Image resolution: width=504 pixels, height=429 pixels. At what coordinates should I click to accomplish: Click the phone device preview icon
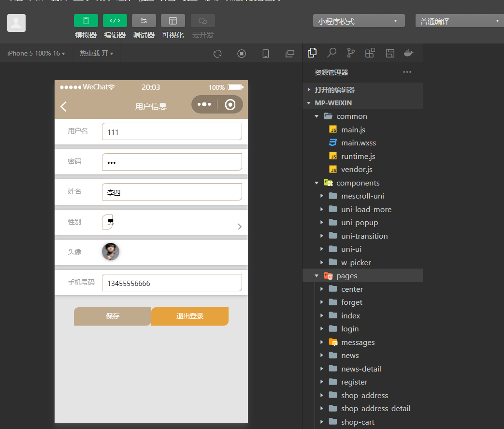(x=266, y=54)
